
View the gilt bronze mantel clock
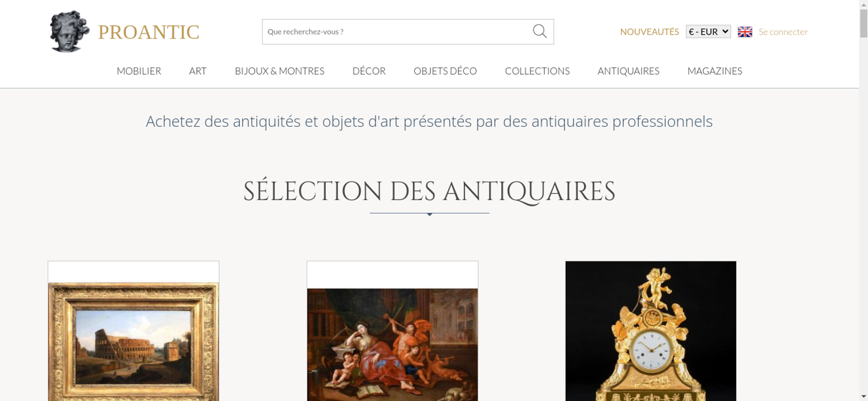(651, 331)
